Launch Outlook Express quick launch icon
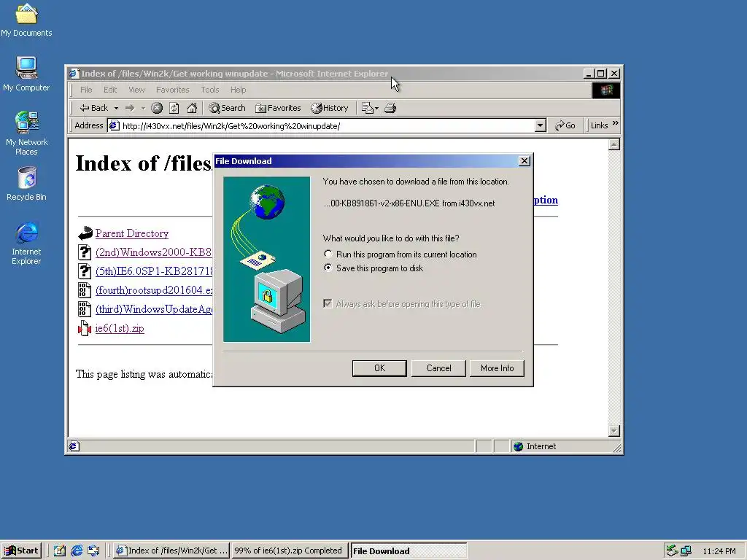747x560 pixels. pos(93,551)
